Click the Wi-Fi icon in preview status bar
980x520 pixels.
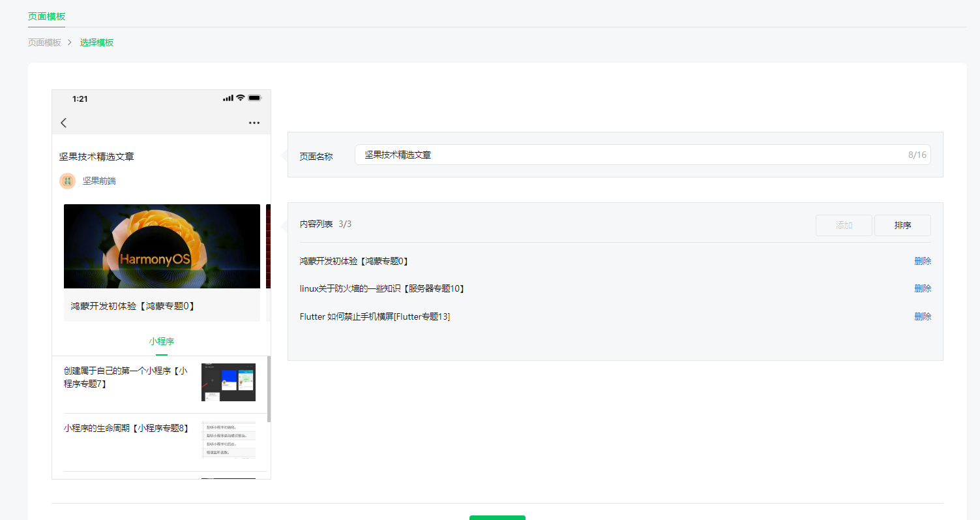pos(239,97)
